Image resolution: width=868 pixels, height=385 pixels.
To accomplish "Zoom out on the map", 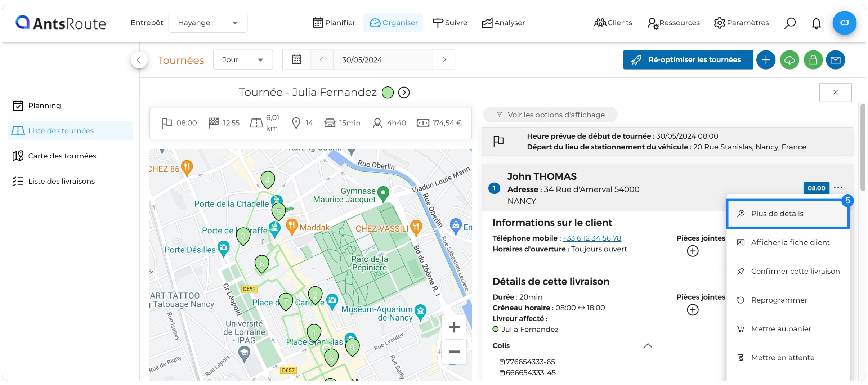I will coord(454,352).
